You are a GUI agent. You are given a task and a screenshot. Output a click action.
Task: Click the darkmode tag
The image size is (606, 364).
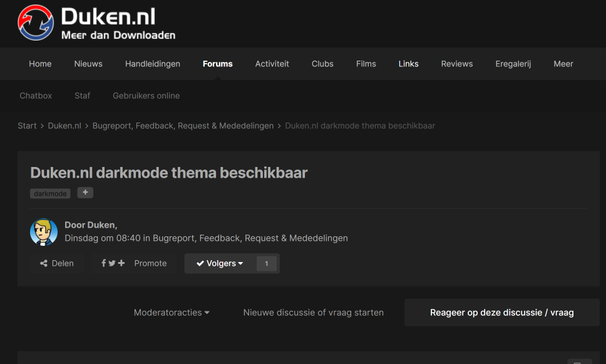click(50, 193)
